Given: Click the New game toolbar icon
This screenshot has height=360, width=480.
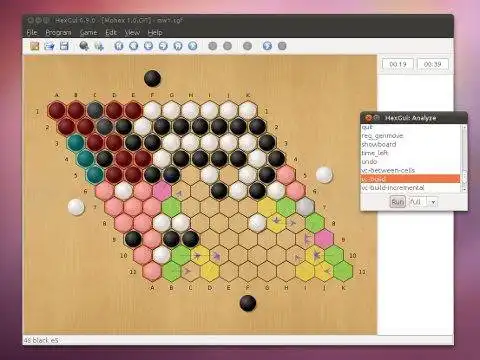Looking at the screenshot, I should pos(35,46).
